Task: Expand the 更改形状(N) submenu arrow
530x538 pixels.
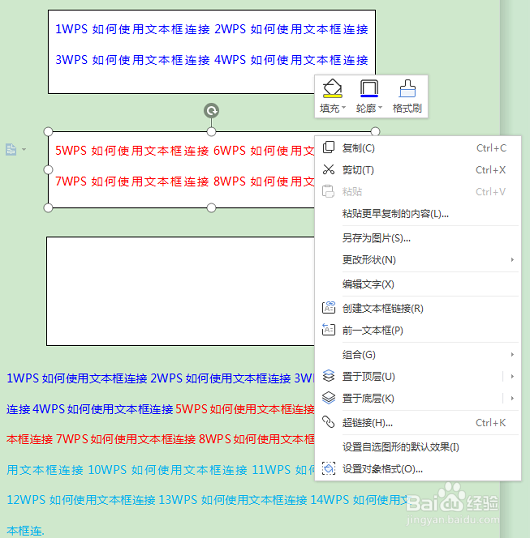Action: click(512, 260)
